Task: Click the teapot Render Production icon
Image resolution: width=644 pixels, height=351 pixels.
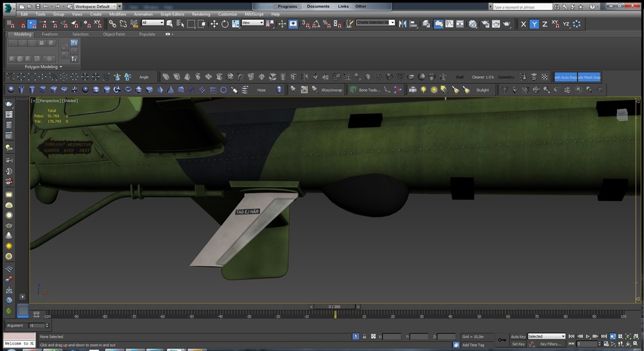Action: (506, 24)
